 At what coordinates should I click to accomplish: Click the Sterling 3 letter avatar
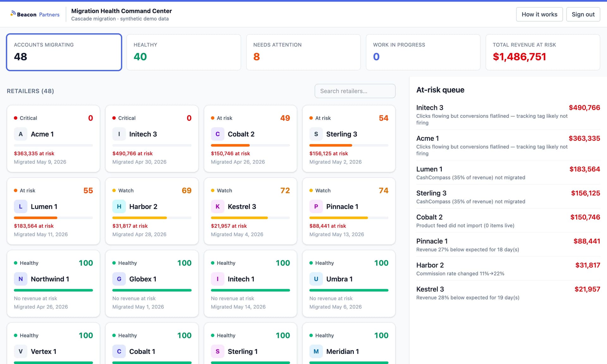(316, 134)
